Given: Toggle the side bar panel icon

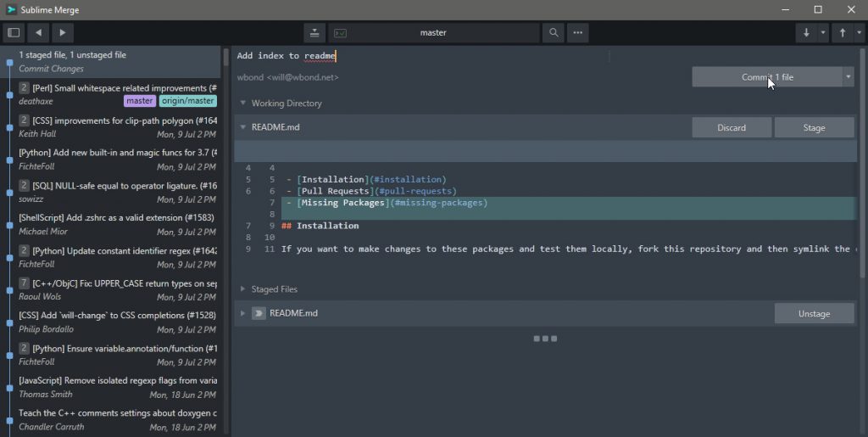Looking at the screenshot, I should click(14, 33).
